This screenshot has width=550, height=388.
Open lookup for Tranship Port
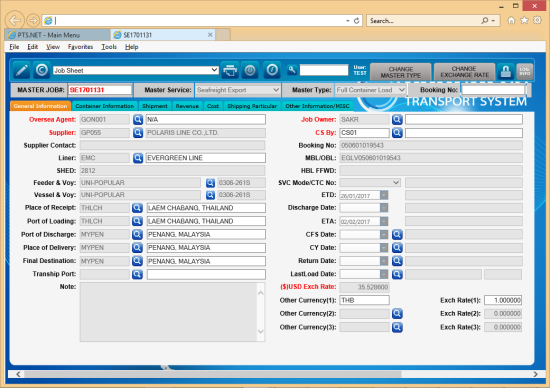137,274
